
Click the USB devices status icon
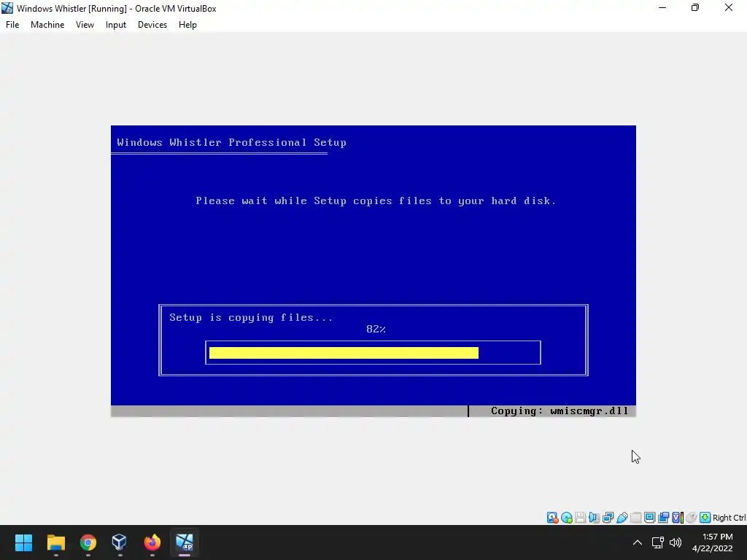tap(622, 518)
